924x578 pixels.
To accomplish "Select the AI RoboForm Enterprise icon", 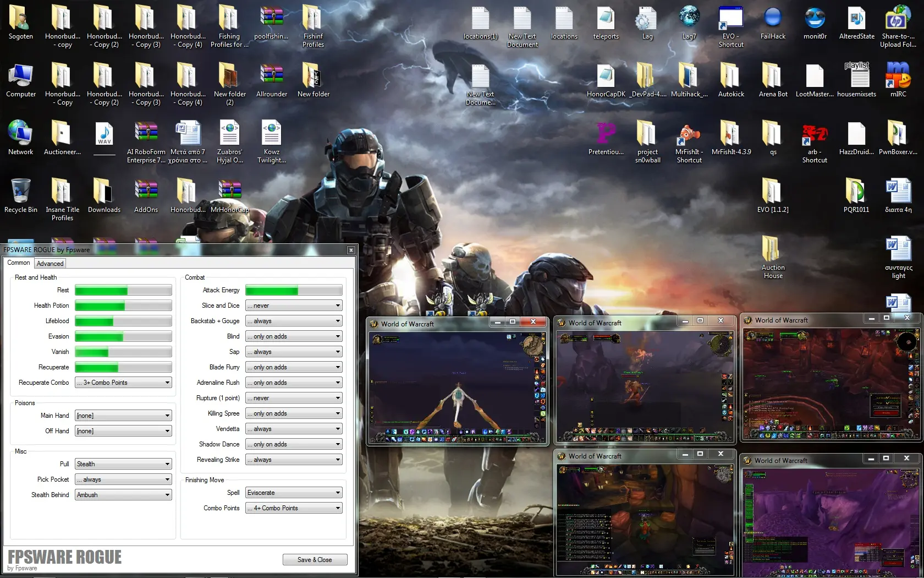I will pos(146,142).
